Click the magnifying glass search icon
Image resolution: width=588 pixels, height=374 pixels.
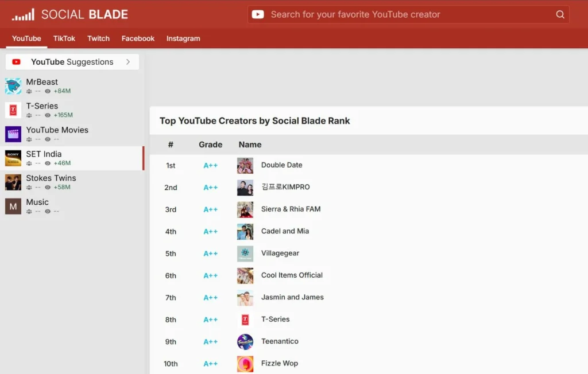click(560, 14)
